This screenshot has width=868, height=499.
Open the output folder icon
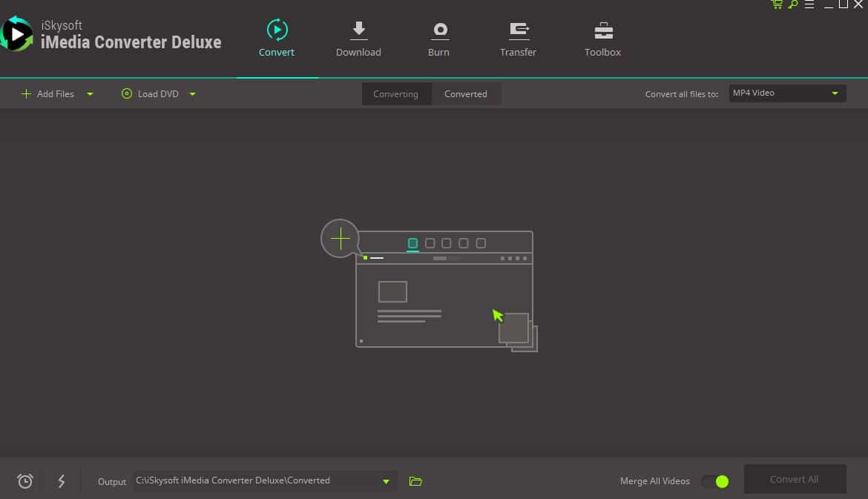(415, 481)
